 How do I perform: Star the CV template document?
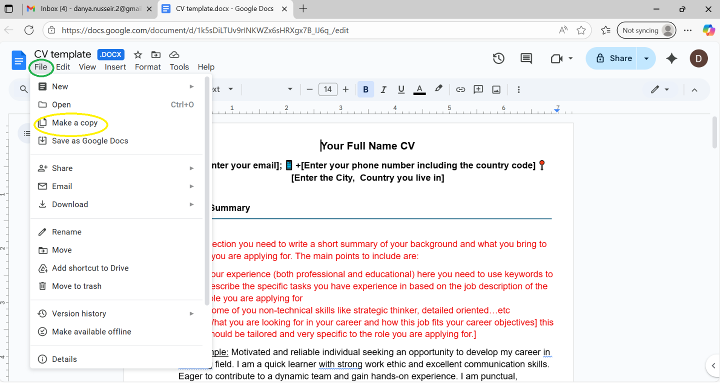point(138,55)
